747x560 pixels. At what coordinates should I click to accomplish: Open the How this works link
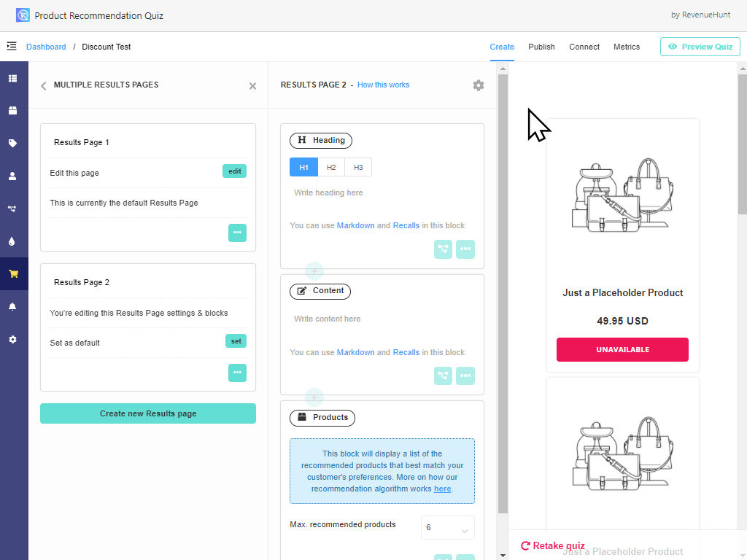(383, 85)
